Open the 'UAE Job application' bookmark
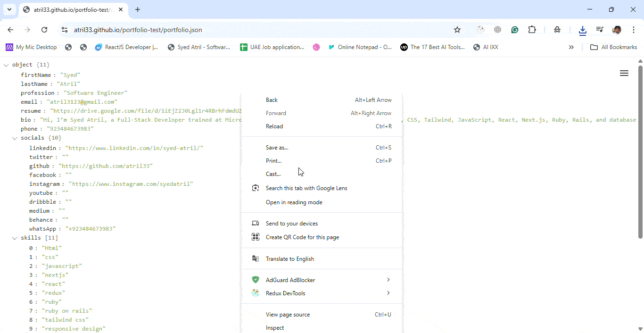The height and width of the screenshot is (333, 644). click(x=272, y=47)
